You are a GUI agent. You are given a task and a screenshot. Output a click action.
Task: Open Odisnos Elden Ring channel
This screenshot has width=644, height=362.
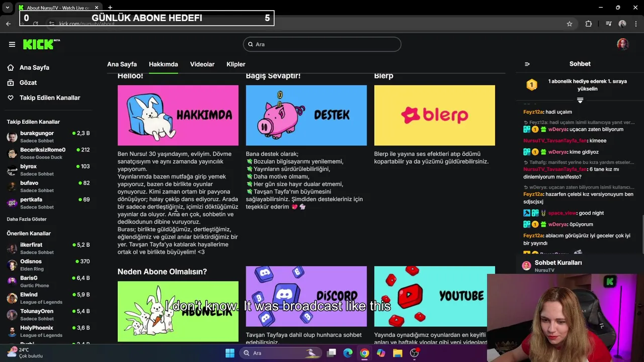coord(48,265)
